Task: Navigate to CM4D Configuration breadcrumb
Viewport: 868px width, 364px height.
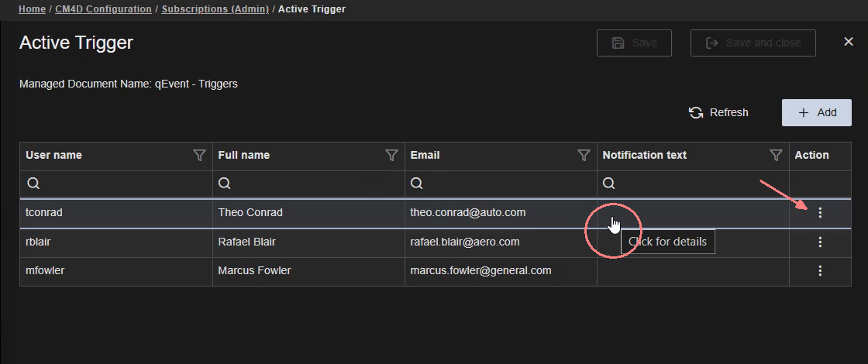Action: click(103, 9)
